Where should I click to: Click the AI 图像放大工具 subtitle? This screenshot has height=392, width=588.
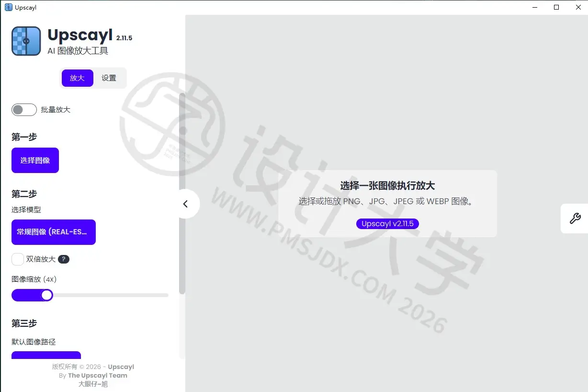coord(78,51)
